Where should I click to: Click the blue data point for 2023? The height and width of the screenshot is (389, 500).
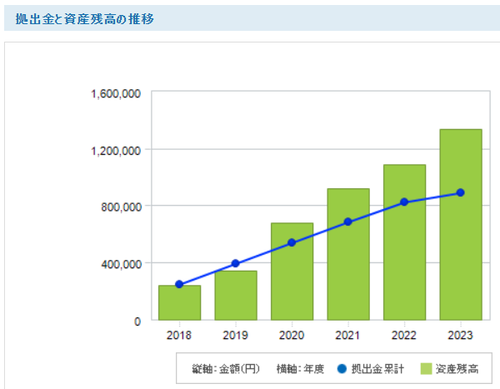[x=460, y=193]
